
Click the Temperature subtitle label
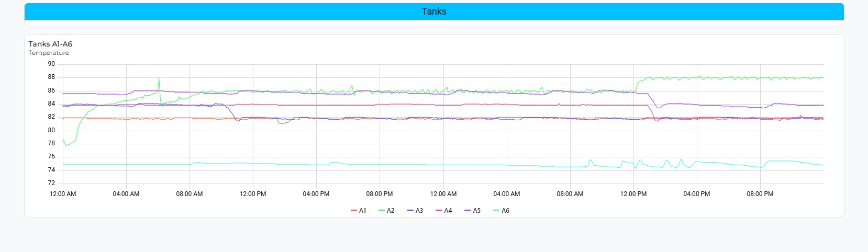pos(49,53)
